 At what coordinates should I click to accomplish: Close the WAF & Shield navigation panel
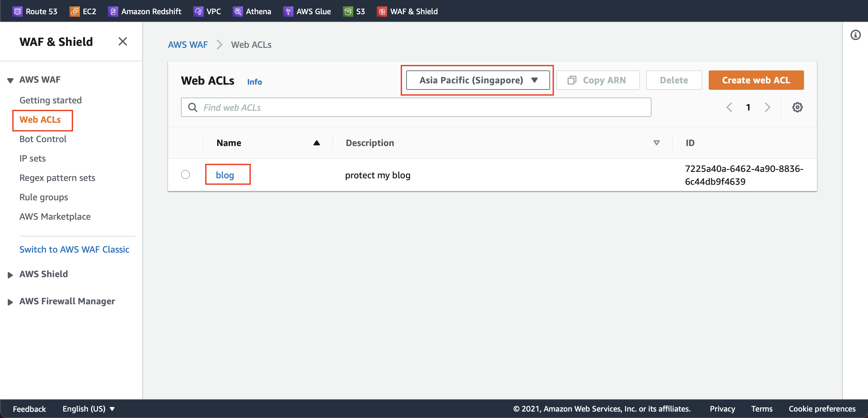pyautogui.click(x=123, y=41)
